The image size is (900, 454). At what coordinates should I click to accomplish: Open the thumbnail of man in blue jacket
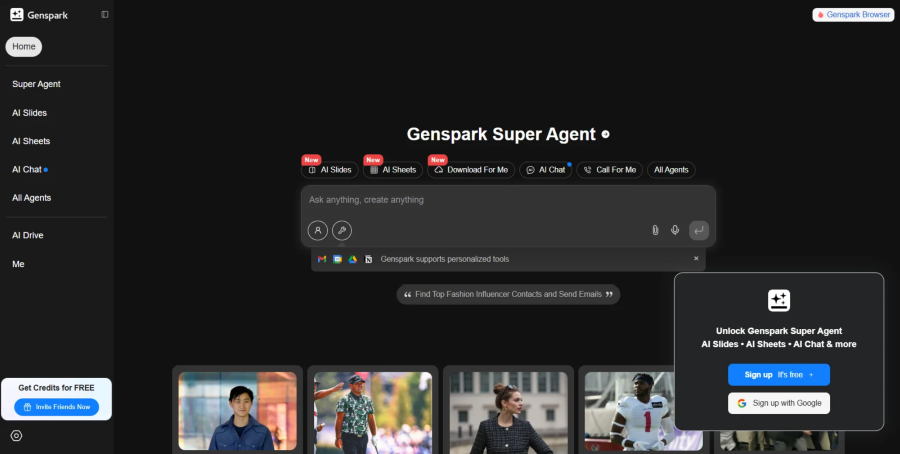coord(237,410)
